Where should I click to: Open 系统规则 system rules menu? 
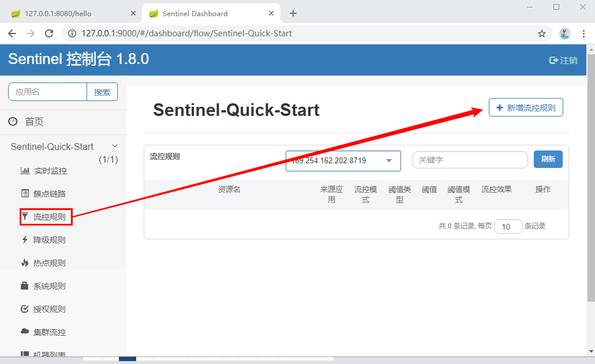click(x=43, y=286)
